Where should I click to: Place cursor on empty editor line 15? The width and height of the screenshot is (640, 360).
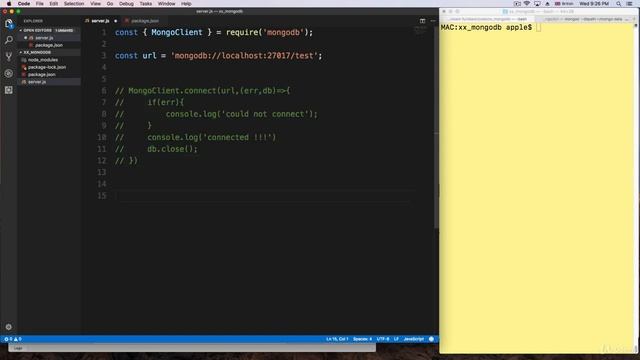(261, 196)
